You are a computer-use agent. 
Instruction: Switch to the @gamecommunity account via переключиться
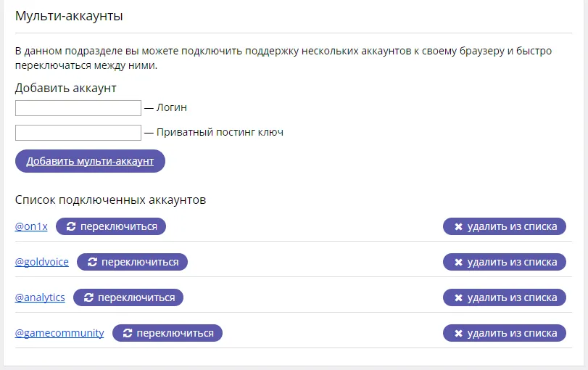(167, 333)
